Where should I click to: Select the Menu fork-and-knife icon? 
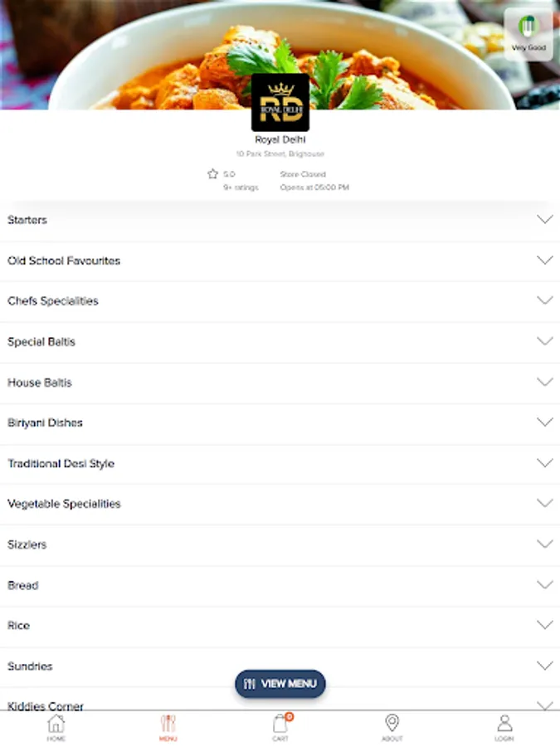pos(168,724)
